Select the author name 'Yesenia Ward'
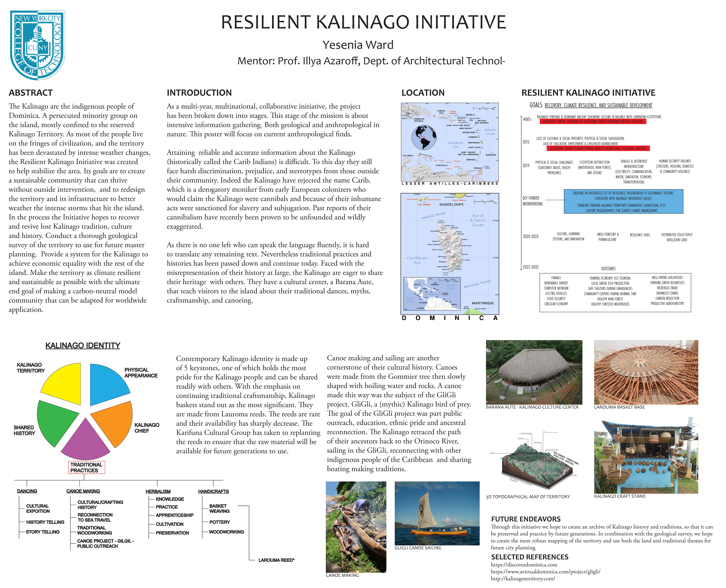Screen dimensions: 726x588 click(x=358, y=45)
